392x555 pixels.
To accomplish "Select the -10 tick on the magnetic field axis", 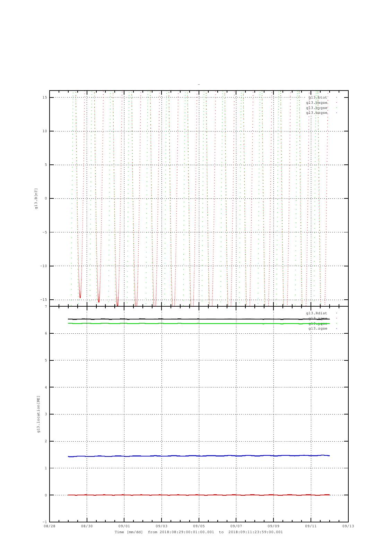I will [44, 266].
